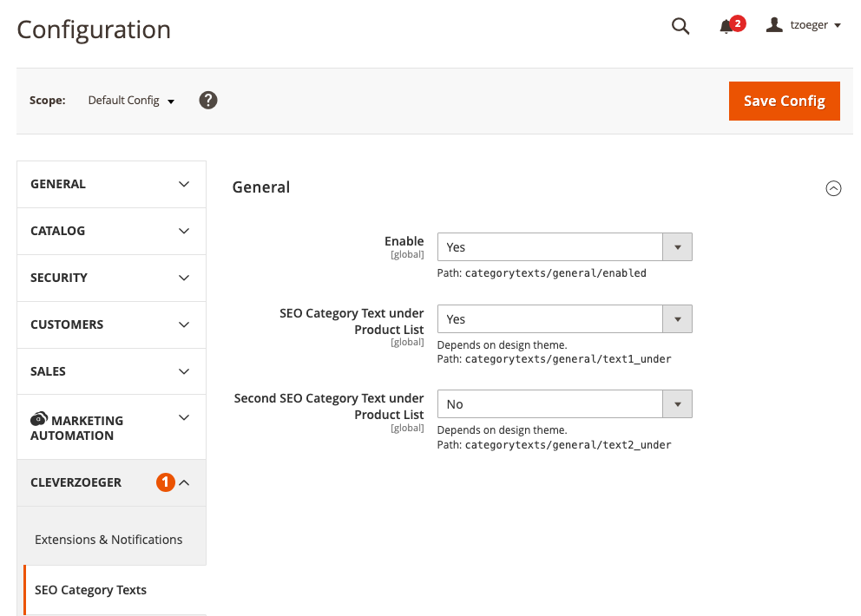Image resolution: width=861 pixels, height=616 pixels.
Task: Click the scope help question mark icon
Action: (x=208, y=101)
